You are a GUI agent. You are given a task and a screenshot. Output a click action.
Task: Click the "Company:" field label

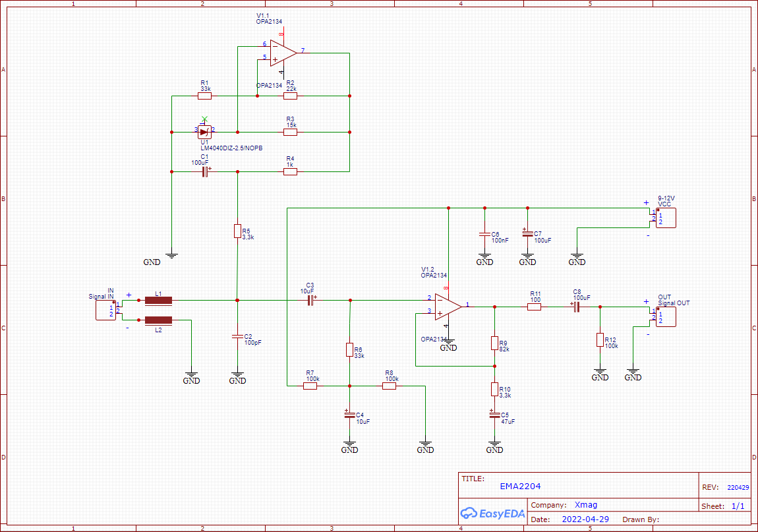point(548,505)
